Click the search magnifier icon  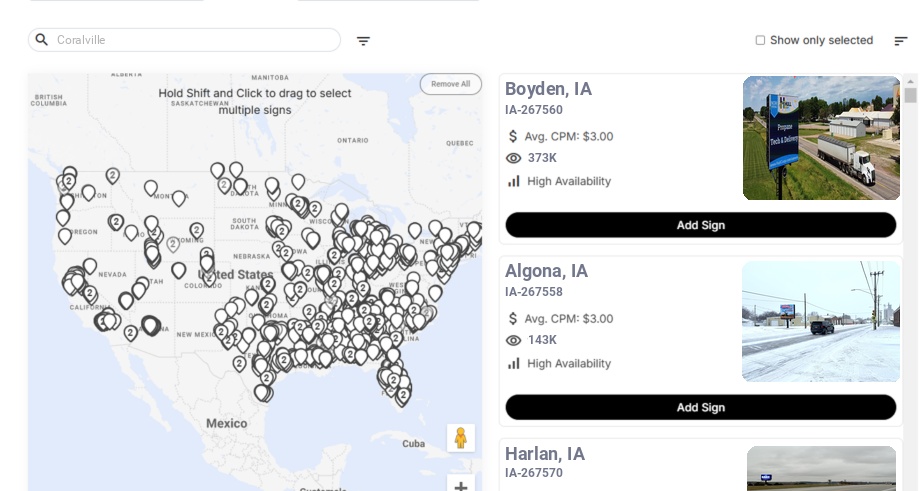pos(42,40)
